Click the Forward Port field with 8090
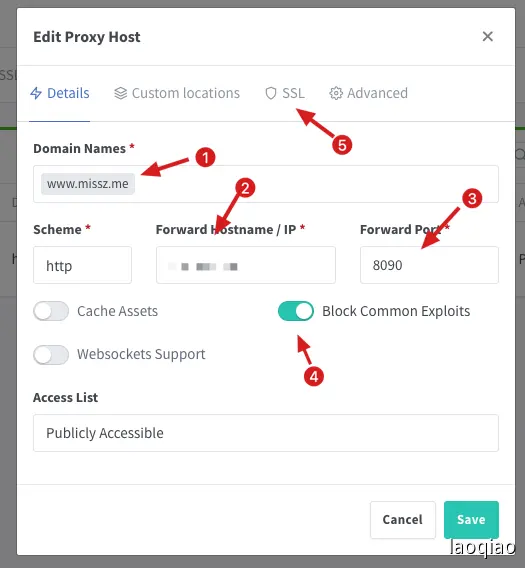 coord(429,265)
